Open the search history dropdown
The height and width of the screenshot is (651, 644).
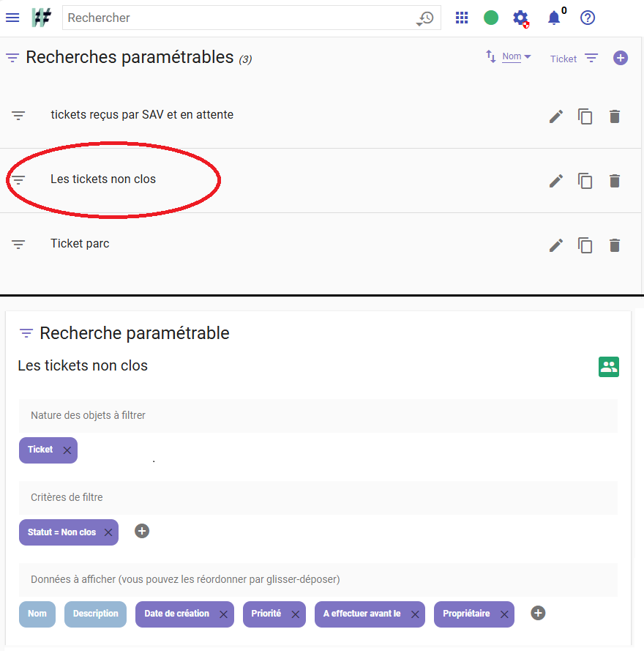(x=424, y=18)
